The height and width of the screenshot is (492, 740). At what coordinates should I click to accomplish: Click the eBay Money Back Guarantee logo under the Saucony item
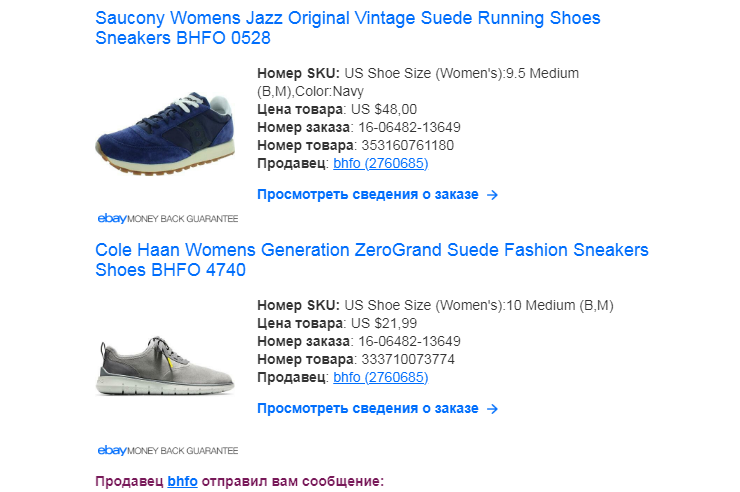coord(167,218)
